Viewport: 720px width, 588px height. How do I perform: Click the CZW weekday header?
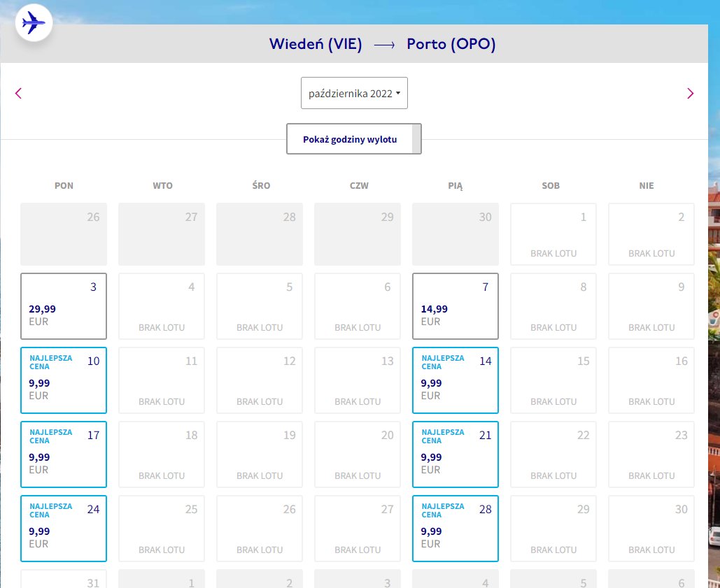[x=359, y=186]
